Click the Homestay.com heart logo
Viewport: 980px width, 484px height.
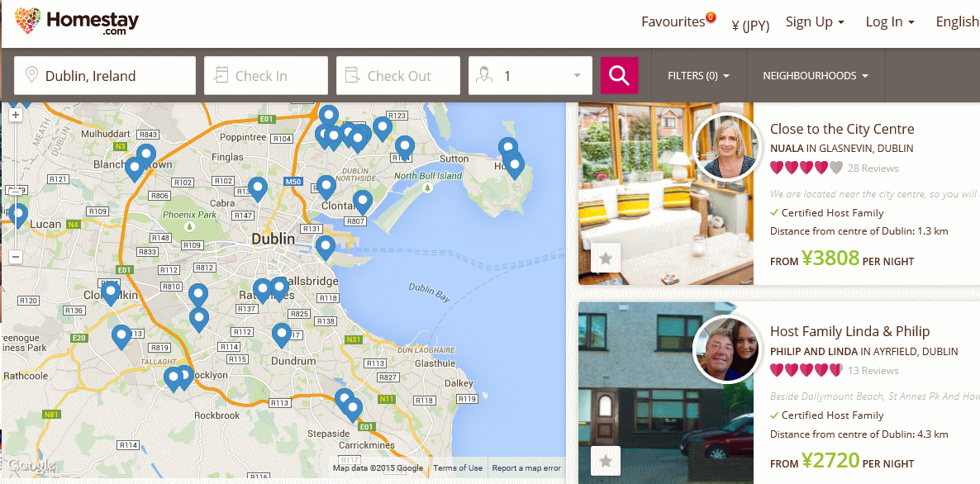tap(27, 21)
